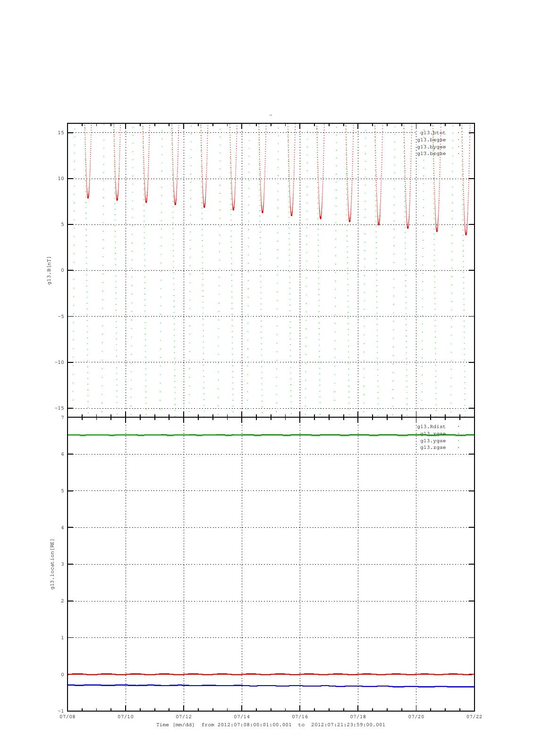Click the 7 tick on location axis

click(x=62, y=418)
